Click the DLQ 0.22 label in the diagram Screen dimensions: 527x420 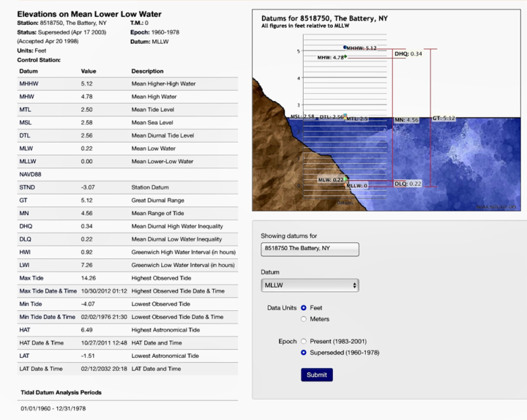[408, 184]
